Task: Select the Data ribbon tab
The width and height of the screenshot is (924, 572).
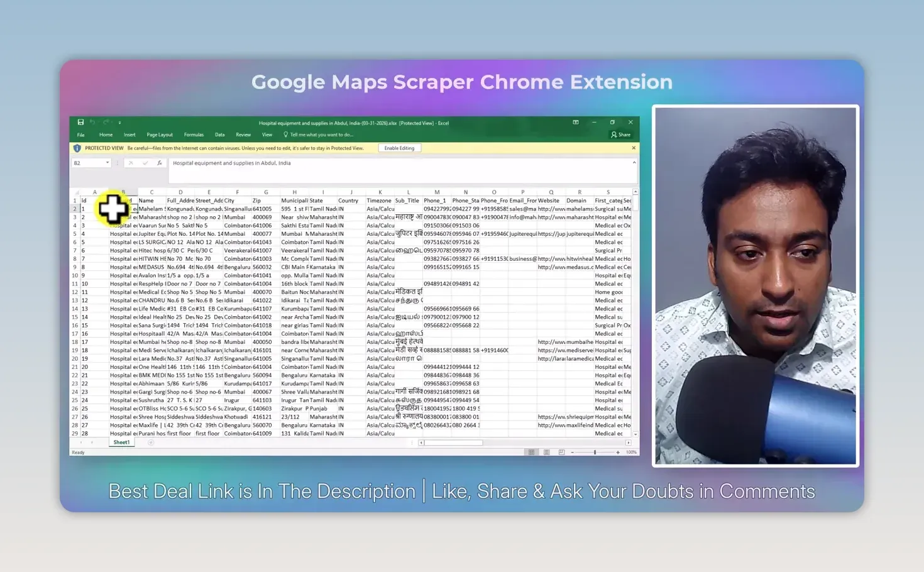Action: click(219, 135)
